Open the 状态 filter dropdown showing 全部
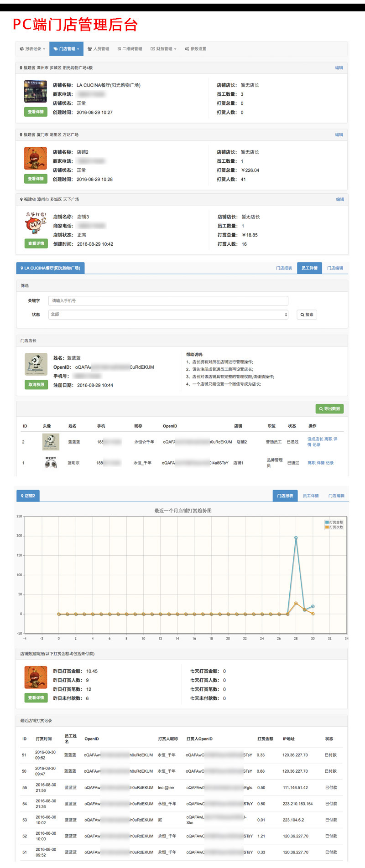Image resolution: width=365 pixels, height=868 pixels. click(168, 315)
